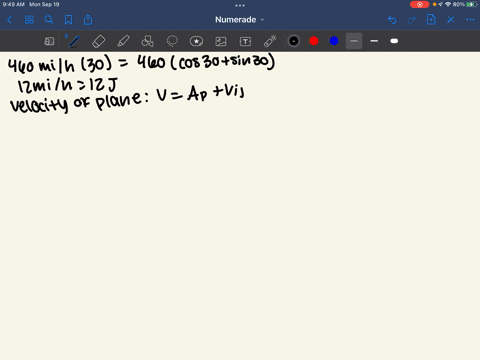Choose the black pen color
This screenshot has width=480, height=360.
click(294, 41)
